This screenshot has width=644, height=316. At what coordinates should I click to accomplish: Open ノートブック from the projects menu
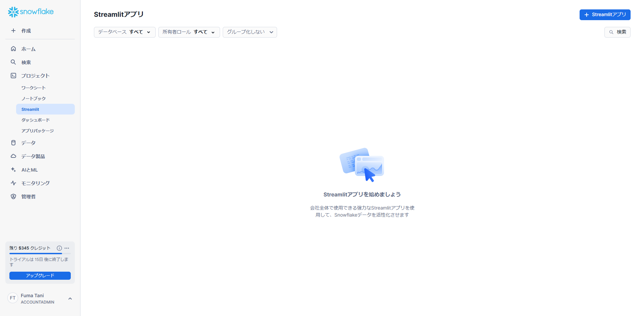coord(34,98)
